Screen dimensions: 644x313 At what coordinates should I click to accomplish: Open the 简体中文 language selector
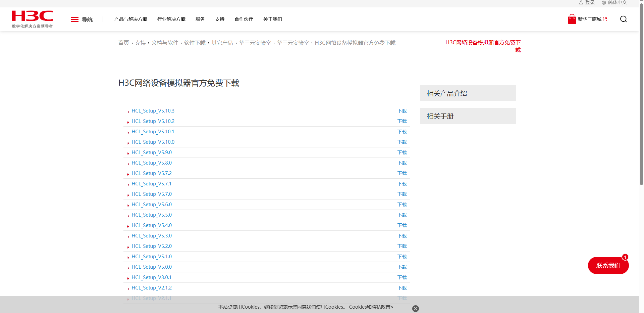pyautogui.click(x=617, y=3)
